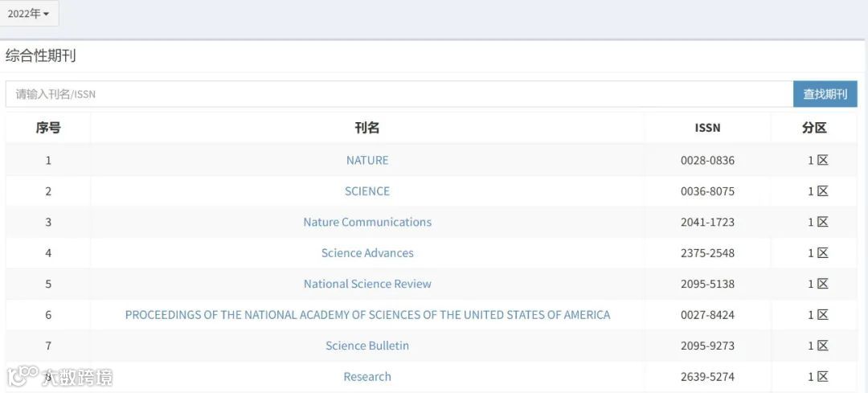Open the Science Bulletin journal link
The height and width of the screenshot is (393, 868).
367,346
